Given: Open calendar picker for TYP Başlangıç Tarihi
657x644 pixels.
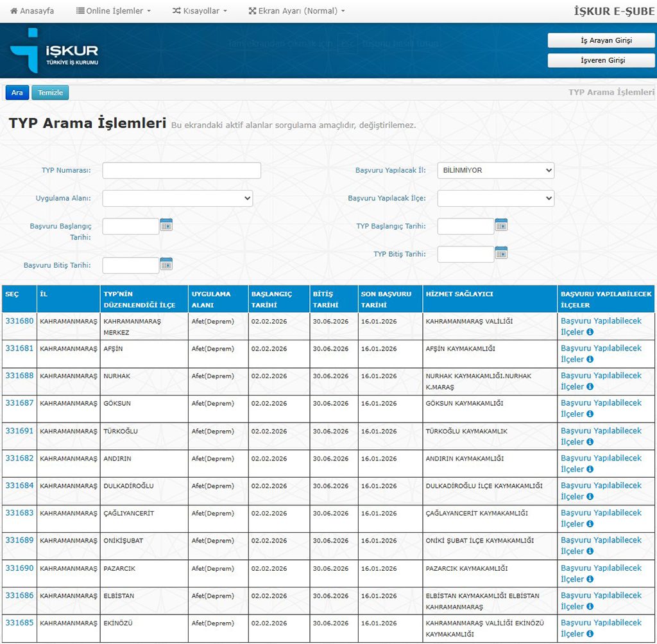Looking at the screenshot, I should pyautogui.click(x=501, y=225).
